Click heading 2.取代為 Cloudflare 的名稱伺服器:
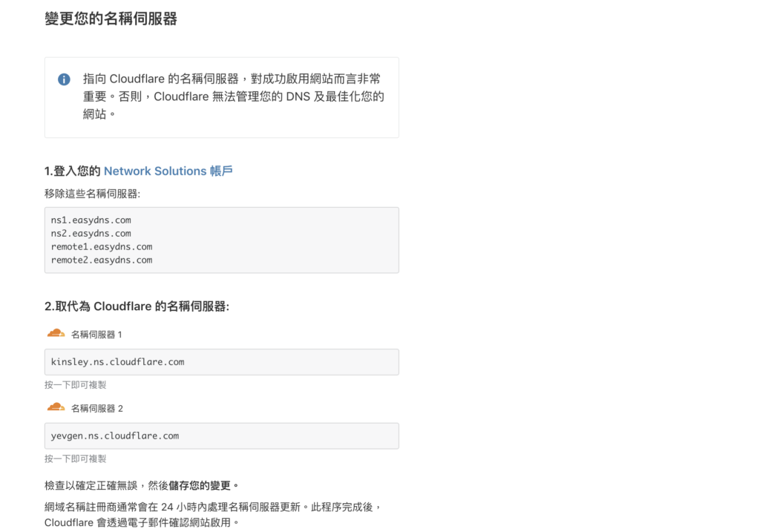This screenshot has width=760, height=532. coord(137,306)
